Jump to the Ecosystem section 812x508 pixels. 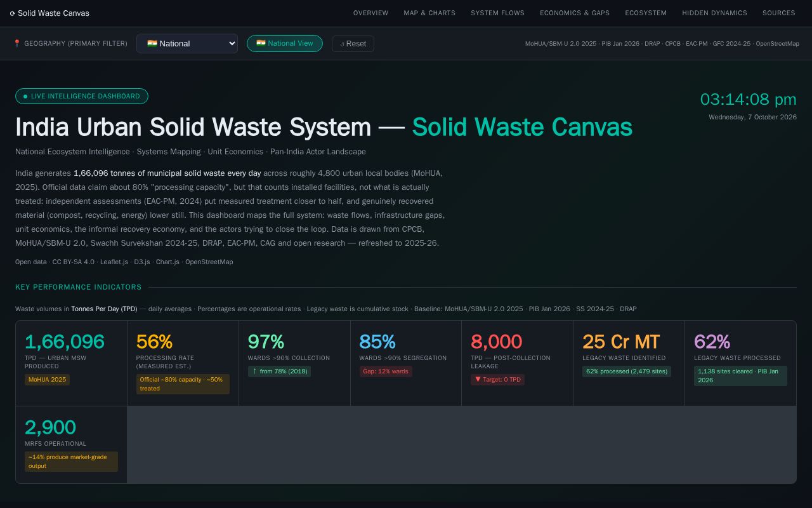pos(646,13)
